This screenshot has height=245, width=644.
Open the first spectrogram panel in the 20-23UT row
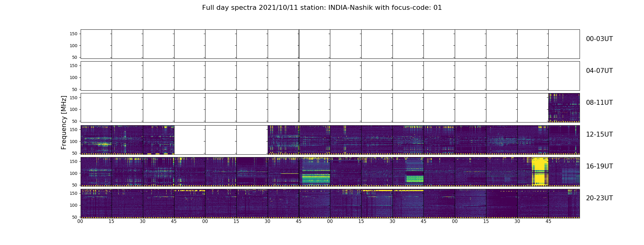(x=96, y=203)
